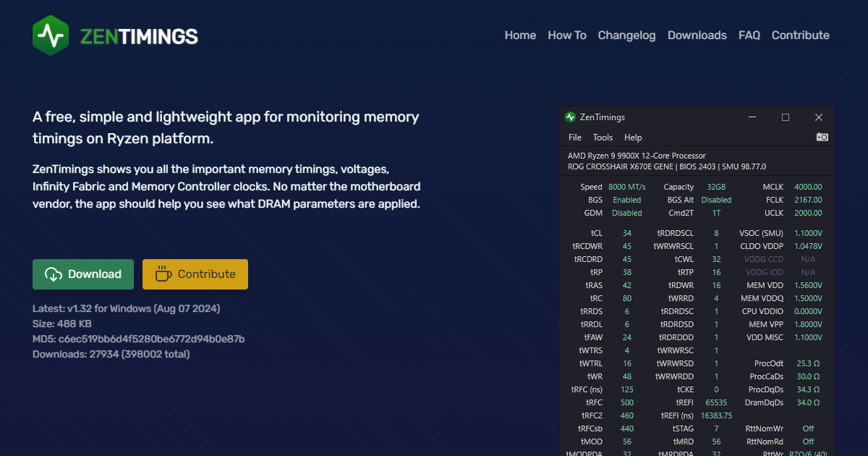Minimize the ZenTimings app window
The image size is (868, 456).
click(752, 117)
